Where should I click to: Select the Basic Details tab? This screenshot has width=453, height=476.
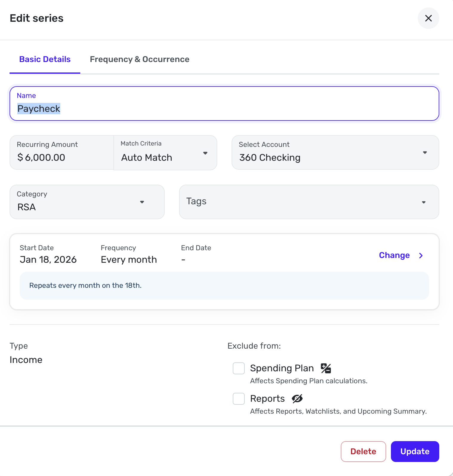pyautogui.click(x=45, y=59)
